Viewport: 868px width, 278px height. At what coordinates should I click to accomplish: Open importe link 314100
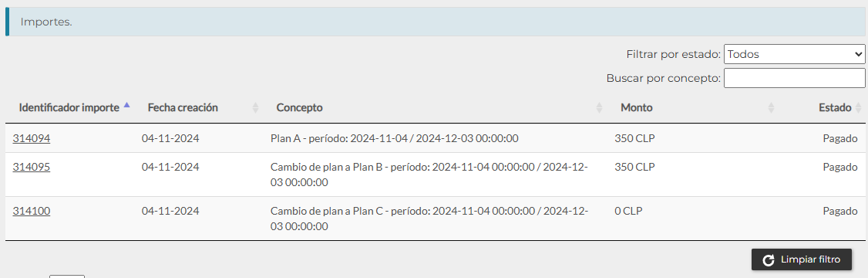pos(32,212)
